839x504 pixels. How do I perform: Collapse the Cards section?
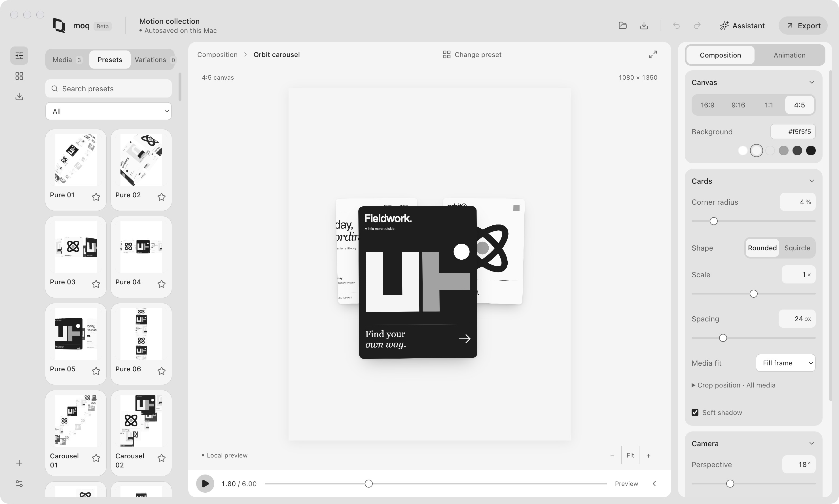point(812,181)
